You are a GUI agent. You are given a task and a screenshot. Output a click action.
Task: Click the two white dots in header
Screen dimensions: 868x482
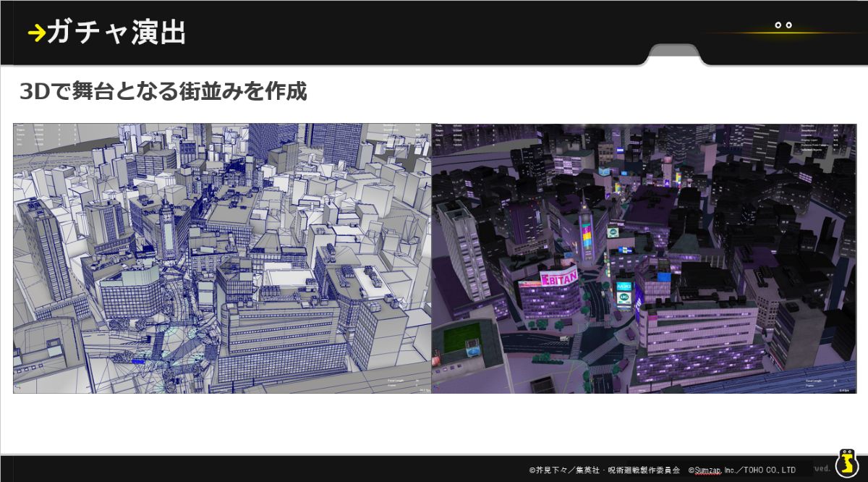coord(783,25)
